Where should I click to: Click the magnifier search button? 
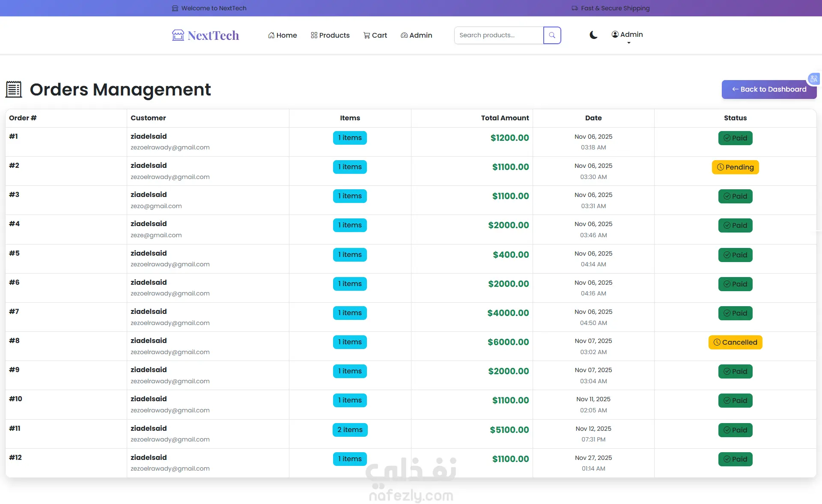point(552,35)
